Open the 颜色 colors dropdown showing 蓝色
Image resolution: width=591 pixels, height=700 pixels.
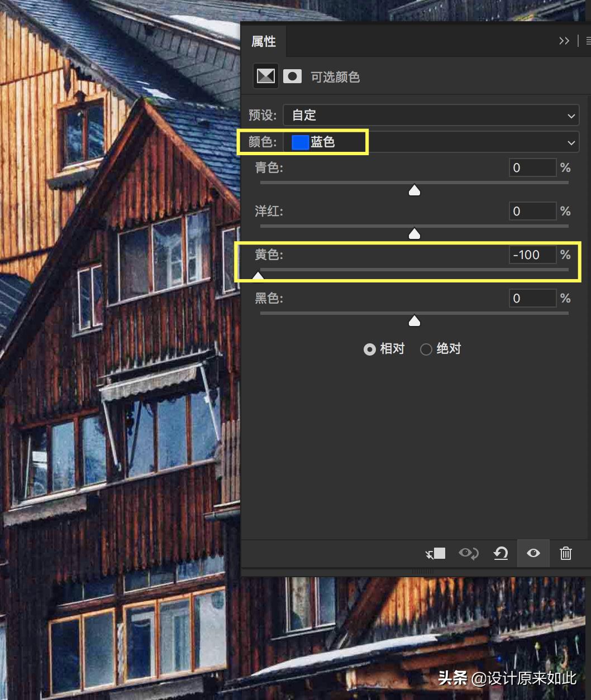431,142
